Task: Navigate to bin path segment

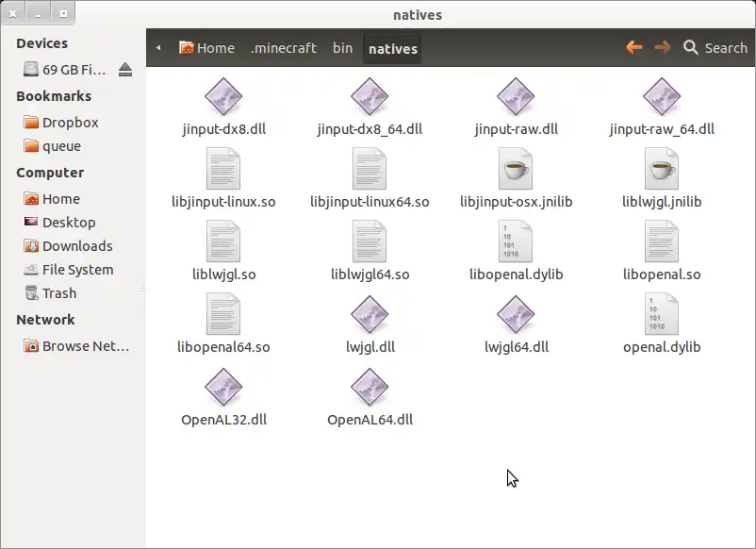Action: [x=342, y=48]
